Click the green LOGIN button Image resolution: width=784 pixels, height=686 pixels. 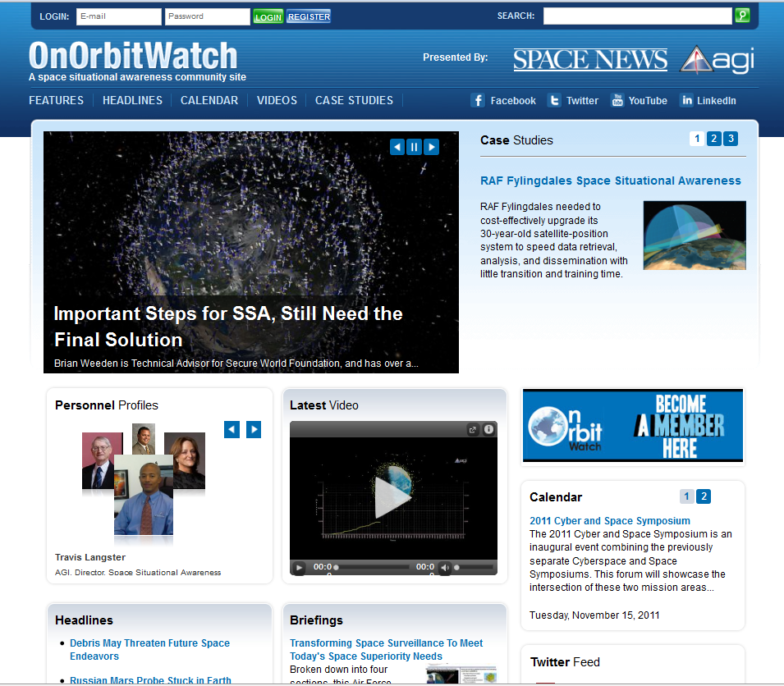[268, 17]
